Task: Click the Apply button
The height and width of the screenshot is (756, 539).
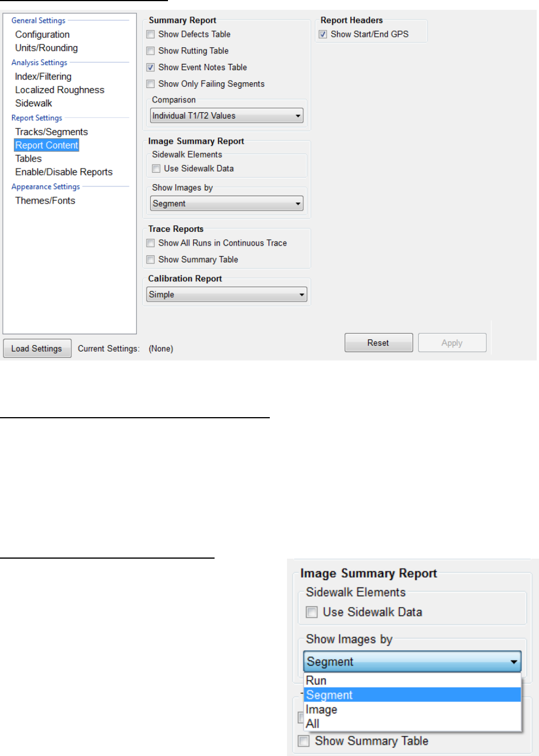Action: (x=452, y=343)
